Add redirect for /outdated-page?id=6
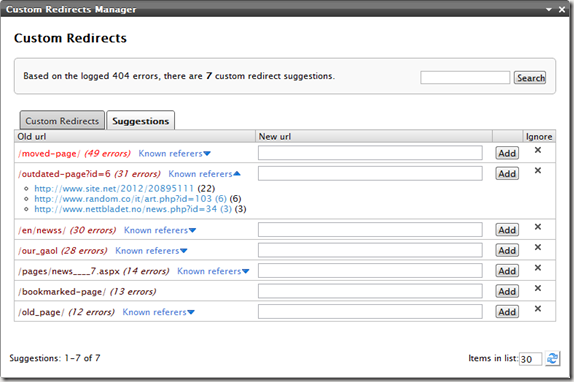Screen dimensions: 574x382 [x=507, y=174]
